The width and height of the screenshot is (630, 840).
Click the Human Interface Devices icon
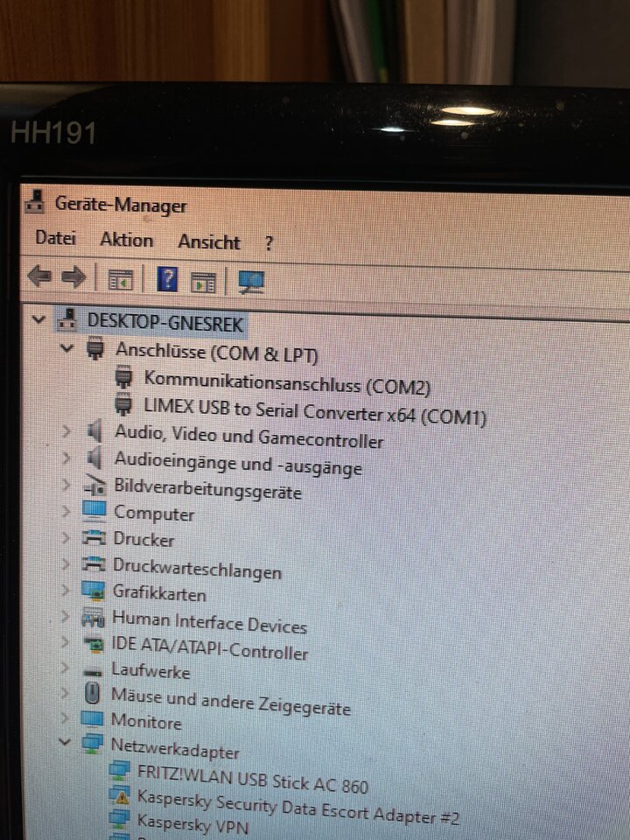click(93, 617)
